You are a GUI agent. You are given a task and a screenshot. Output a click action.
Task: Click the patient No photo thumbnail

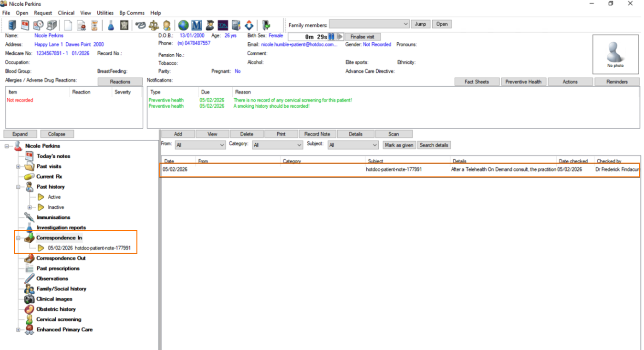[615, 54]
